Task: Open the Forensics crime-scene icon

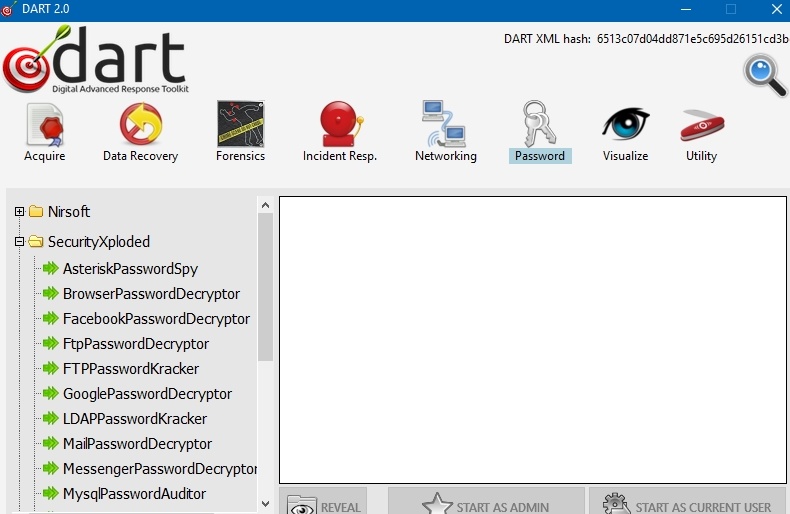Action: click(x=240, y=124)
